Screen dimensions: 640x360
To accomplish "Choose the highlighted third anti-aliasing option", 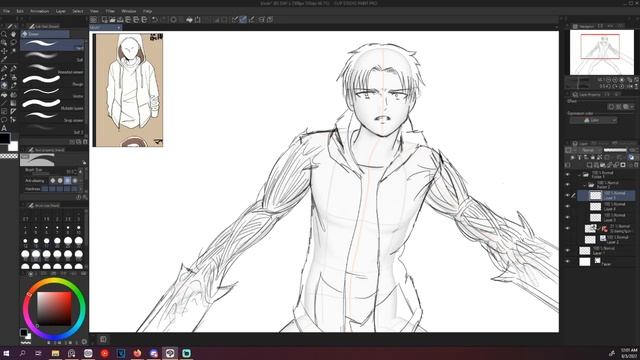I will [x=68, y=180].
